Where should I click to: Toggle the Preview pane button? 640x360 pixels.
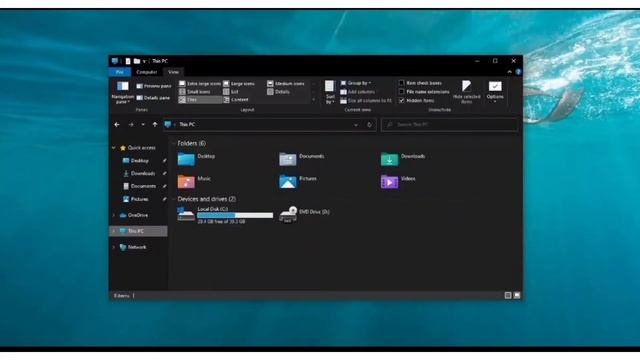pyautogui.click(x=153, y=86)
